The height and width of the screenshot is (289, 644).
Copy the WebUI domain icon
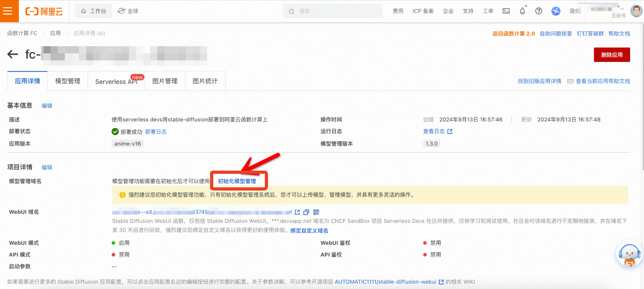[306, 212]
